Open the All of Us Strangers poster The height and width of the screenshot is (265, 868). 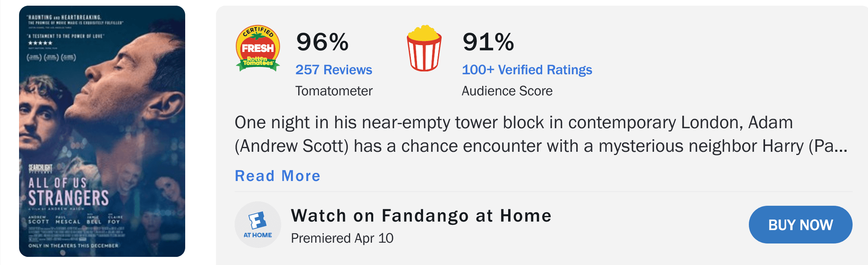coord(102,131)
